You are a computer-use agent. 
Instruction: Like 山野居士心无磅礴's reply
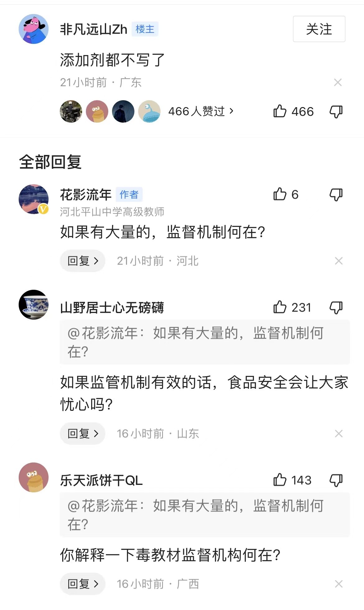(x=280, y=307)
